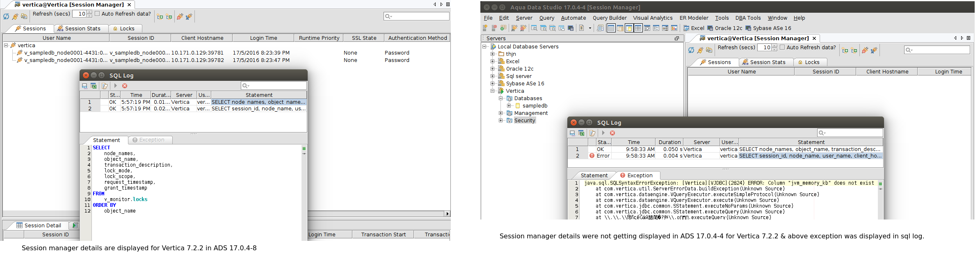
Task: Enable Auto Refresh data in Aqua Data Studio window
Action: 782,47
